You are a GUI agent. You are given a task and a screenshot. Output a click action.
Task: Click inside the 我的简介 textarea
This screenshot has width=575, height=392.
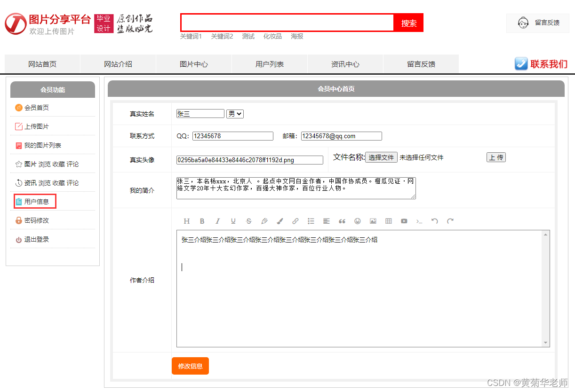coord(296,188)
